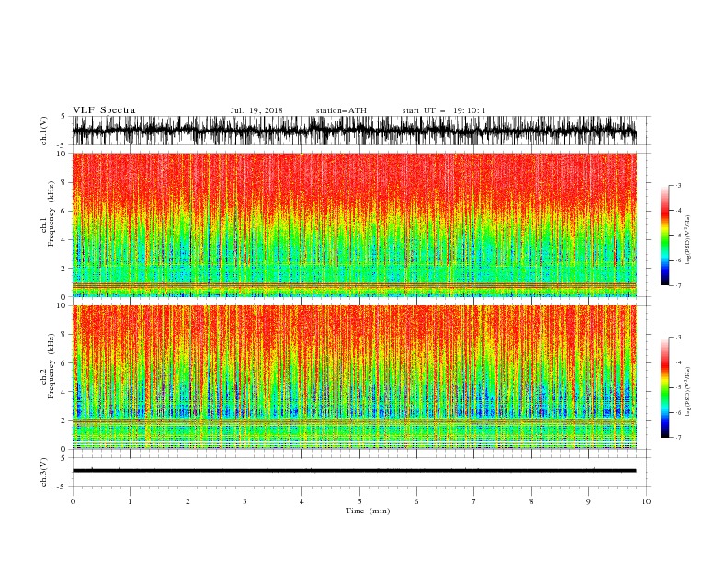Click the ch.1 waveform trace panel
This screenshot has height=563, width=728.
[x=355, y=131]
